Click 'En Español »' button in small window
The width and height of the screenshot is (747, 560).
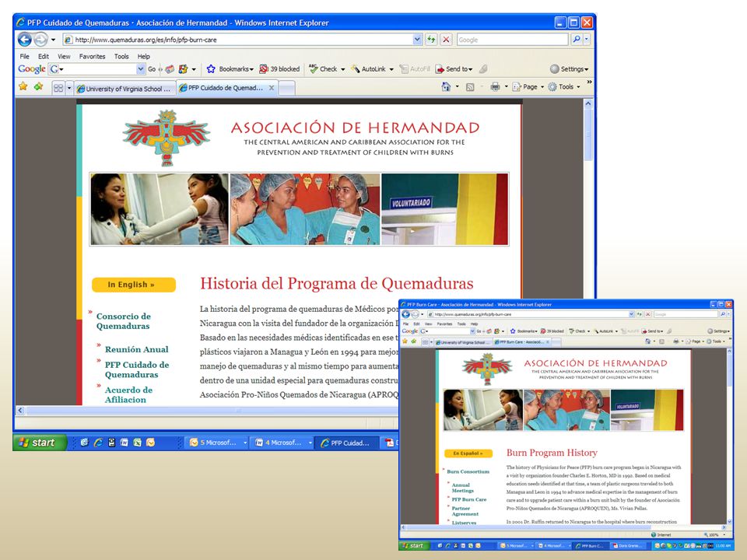[468, 453]
